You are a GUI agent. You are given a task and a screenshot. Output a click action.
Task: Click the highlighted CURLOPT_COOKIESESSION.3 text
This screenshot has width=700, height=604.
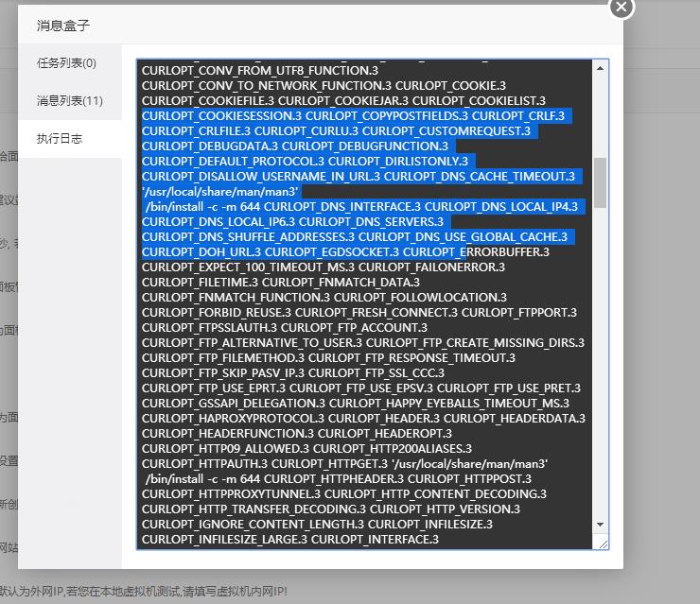221,116
